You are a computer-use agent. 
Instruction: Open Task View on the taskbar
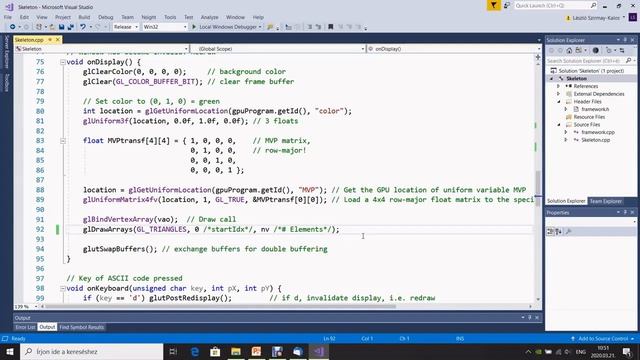173,351
